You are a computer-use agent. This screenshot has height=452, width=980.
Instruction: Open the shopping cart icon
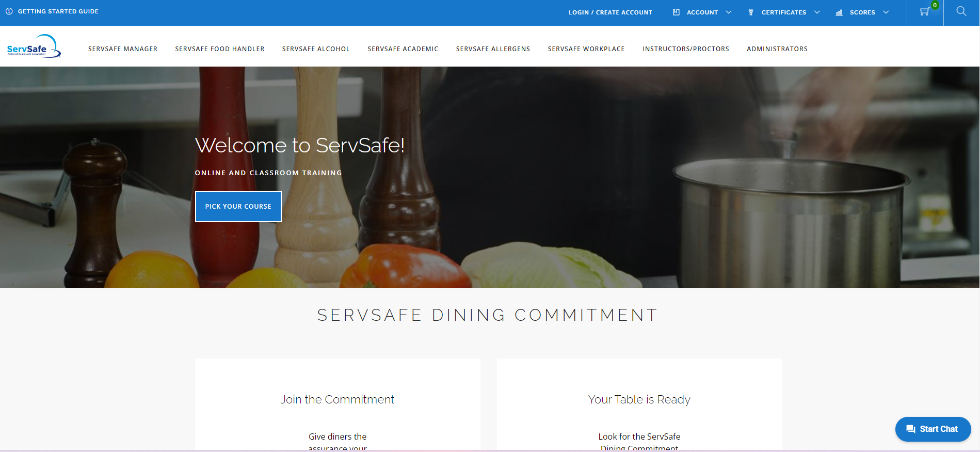pyautogui.click(x=925, y=12)
